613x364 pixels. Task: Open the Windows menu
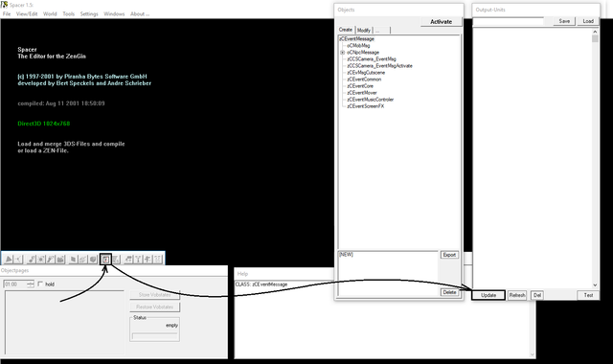click(x=114, y=13)
